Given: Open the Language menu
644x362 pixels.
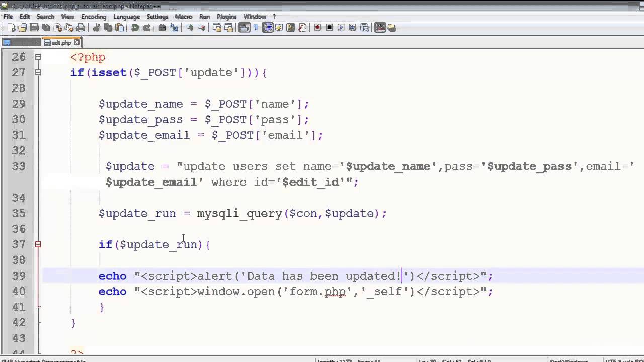Looking at the screenshot, I should tap(126, 17).
